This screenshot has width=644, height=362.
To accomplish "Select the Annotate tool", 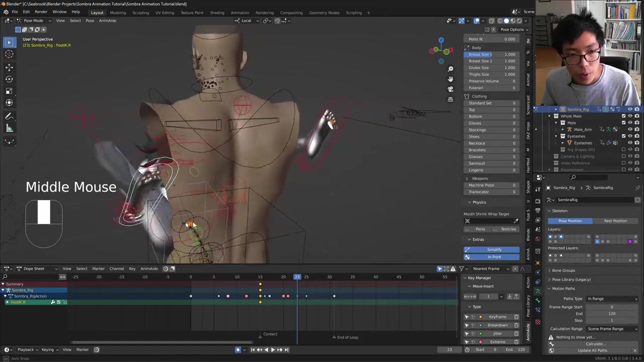I will point(9,116).
